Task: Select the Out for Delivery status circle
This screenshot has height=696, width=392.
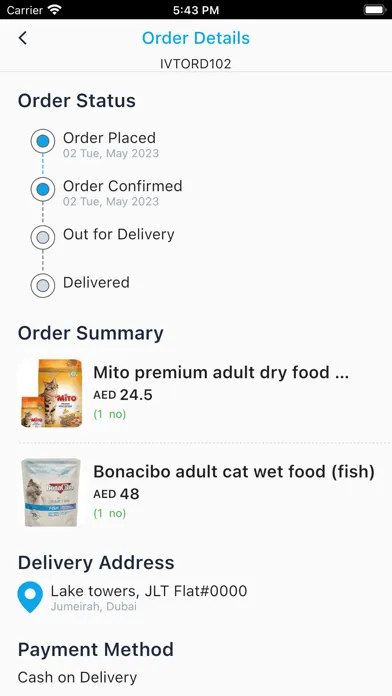Action: (x=43, y=237)
